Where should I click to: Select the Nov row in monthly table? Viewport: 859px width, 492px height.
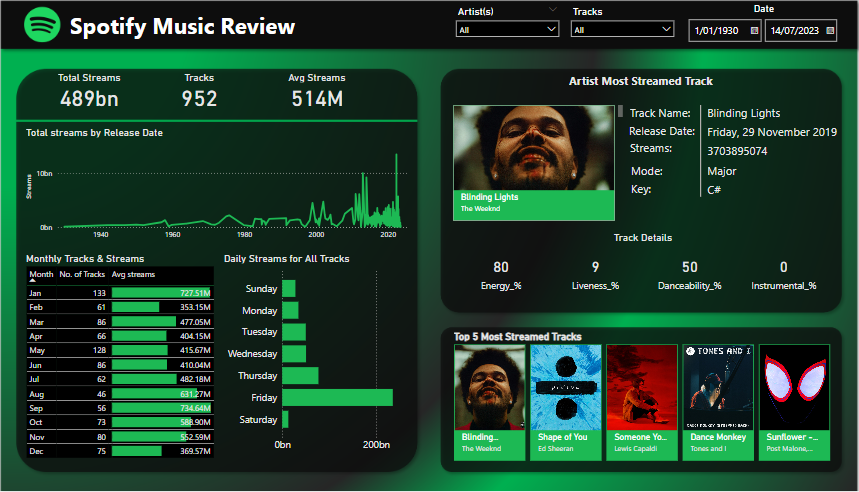pyautogui.click(x=120, y=437)
